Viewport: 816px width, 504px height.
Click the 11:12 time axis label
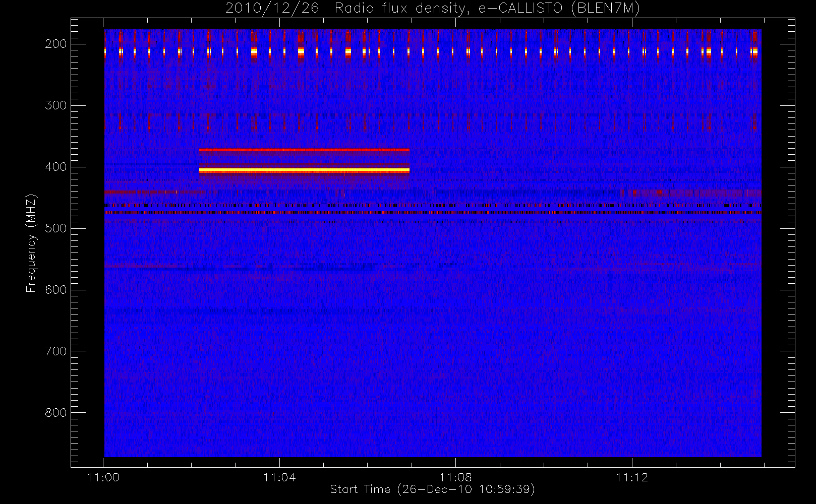(632, 477)
